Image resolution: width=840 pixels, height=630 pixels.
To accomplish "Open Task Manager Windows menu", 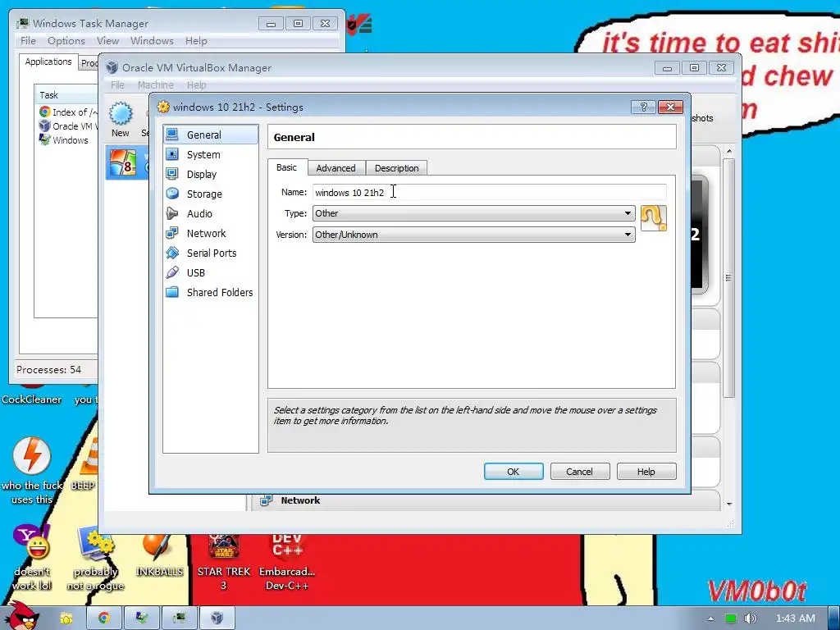I will click(152, 41).
